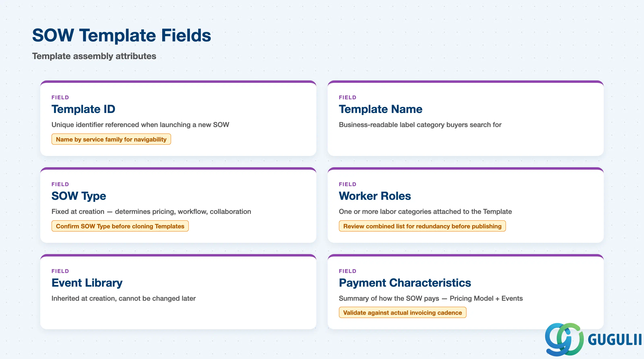Select the 'SOW Template Fields' title
Screen dimensions: 644x359
tap(122, 35)
